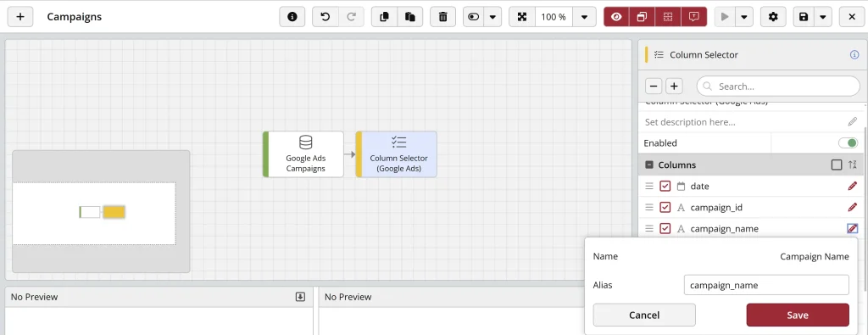Toggle the overlapping windows view button
The image size is (868, 335).
click(x=642, y=17)
